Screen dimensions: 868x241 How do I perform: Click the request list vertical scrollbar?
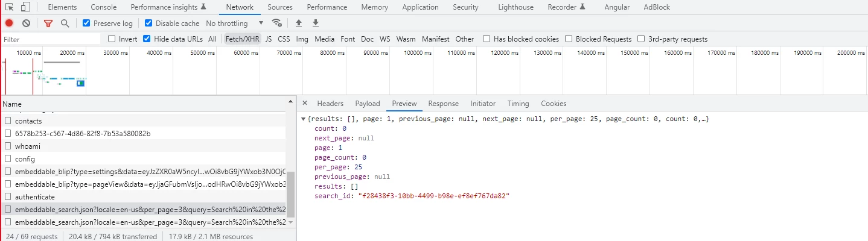290,193
